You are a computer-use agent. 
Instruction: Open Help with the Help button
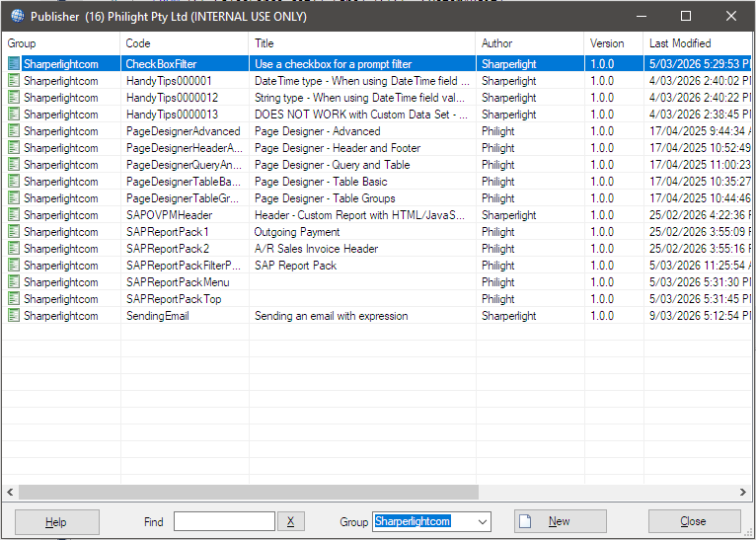click(57, 521)
